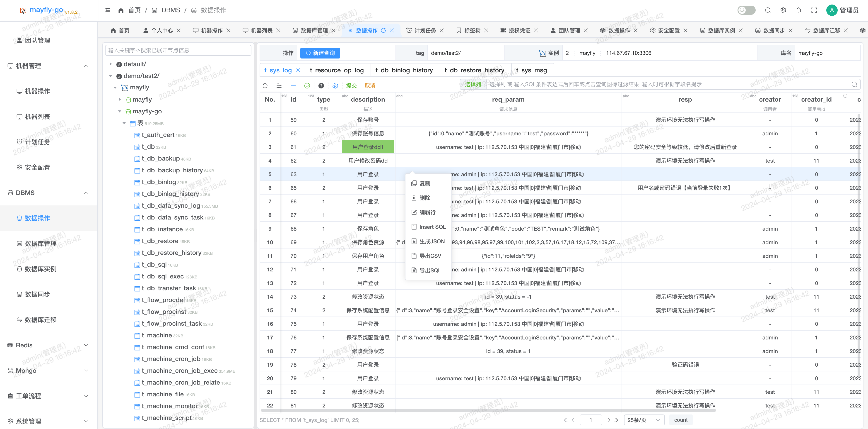Go to next page arrow
Image resolution: width=868 pixels, height=429 pixels.
point(607,420)
